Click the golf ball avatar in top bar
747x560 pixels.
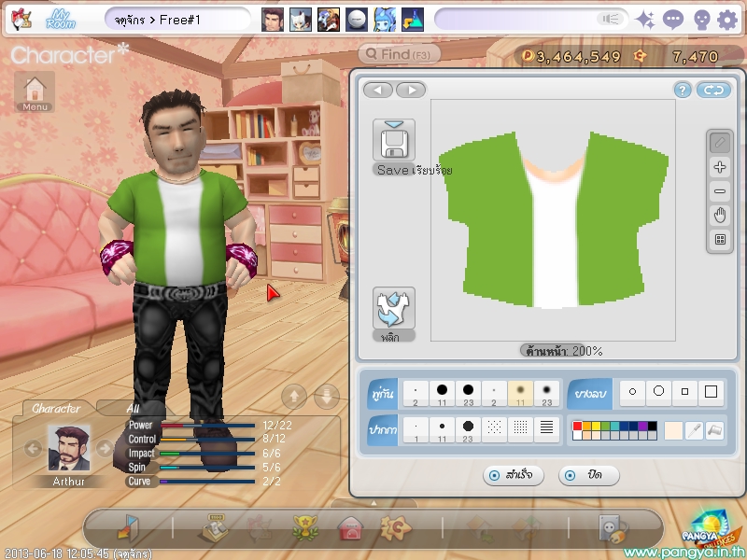click(x=357, y=20)
